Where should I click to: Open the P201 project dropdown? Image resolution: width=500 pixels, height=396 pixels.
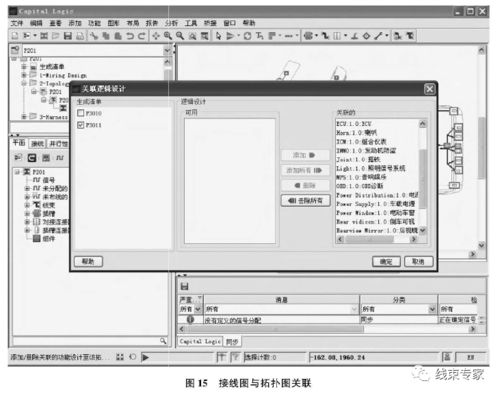click(x=167, y=50)
